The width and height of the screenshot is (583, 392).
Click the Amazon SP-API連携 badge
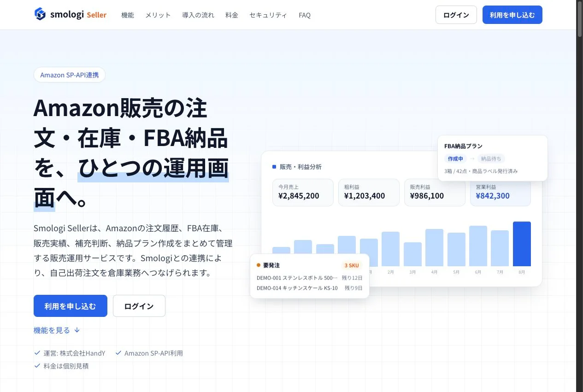tap(70, 75)
